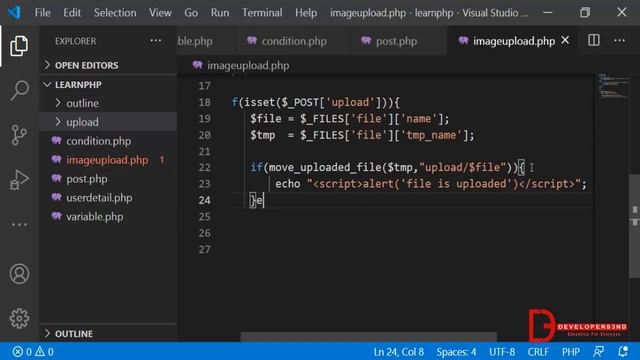This screenshot has height=360, width=640.
Task: Place cursor on $file assignment line
Action: point(349,118)
